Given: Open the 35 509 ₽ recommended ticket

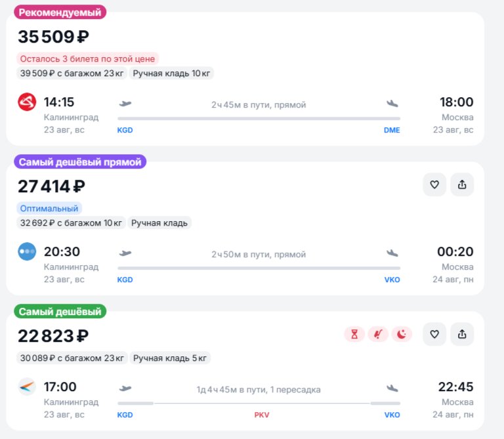Looking at the screenshot, I should [245, 79].
